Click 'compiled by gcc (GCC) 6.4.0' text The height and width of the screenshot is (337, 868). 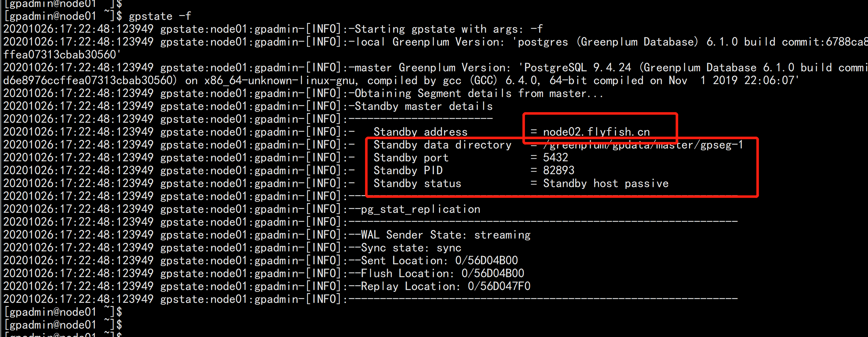pyautogui.click(x=453, y=80)
